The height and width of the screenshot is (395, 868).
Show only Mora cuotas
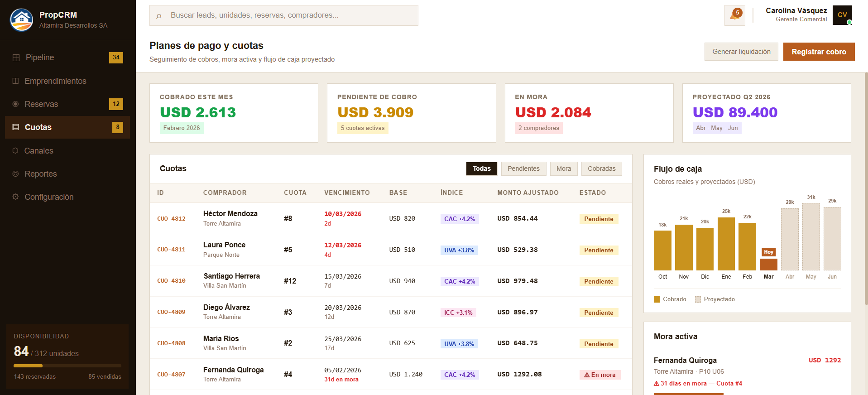(x=564, y=169)
